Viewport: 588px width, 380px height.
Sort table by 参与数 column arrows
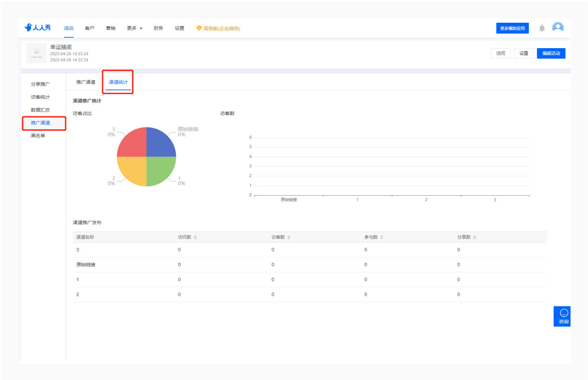point(382,237)
